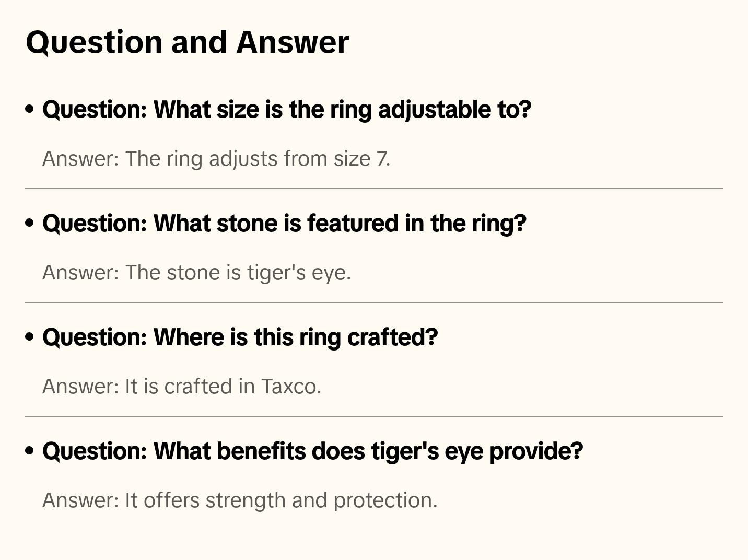This screenshot has width=748, height=560.
Task: Click the bullet beside the featured stone question
Action: (30, 223)
